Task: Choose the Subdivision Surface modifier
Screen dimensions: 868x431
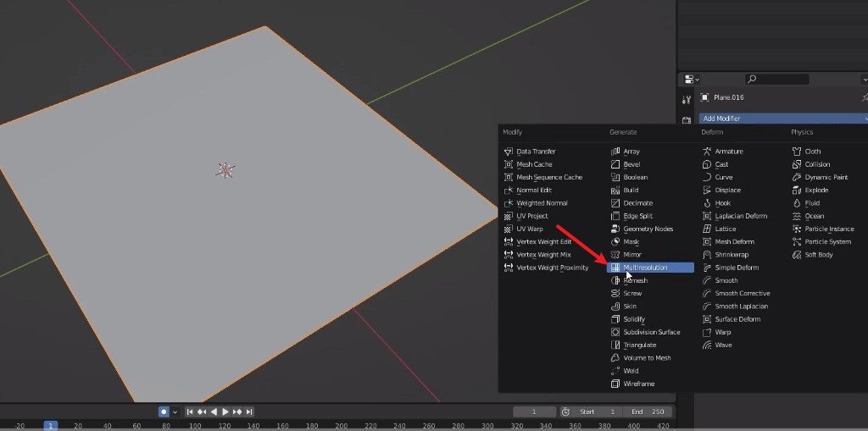Action: 645,332
